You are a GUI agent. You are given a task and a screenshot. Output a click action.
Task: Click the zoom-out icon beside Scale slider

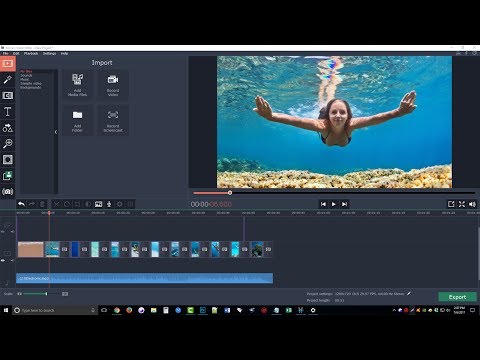[19, 294]
